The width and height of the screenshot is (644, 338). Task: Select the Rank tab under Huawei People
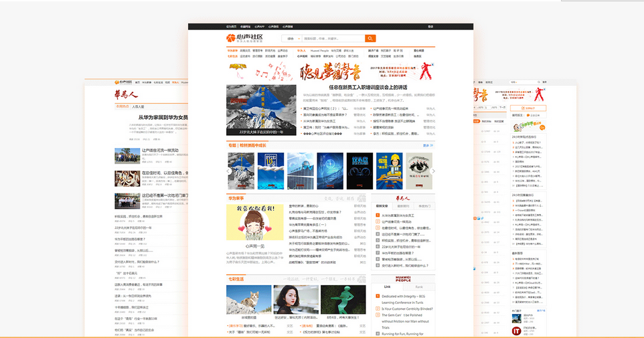[x=419, y=286]
